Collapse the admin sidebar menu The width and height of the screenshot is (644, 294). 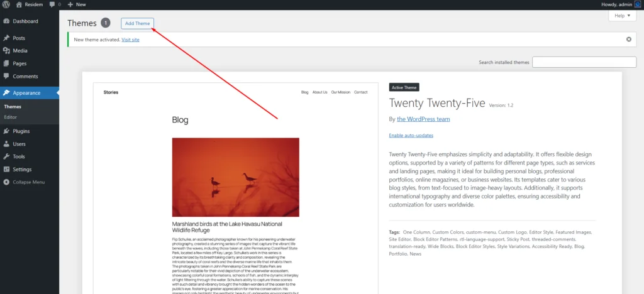point(28,182)
